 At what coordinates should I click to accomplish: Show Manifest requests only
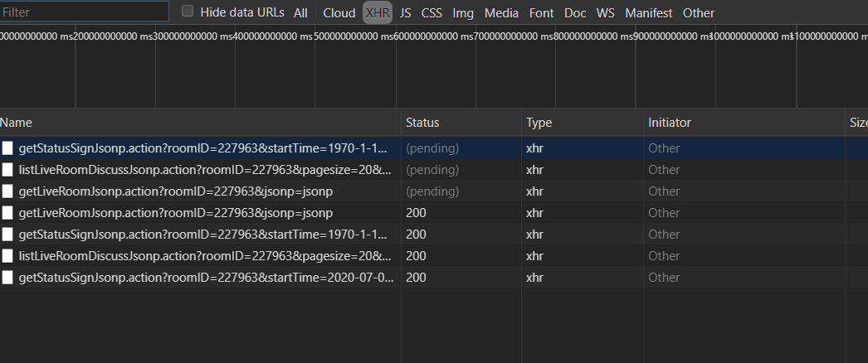[x=649, y=13]
